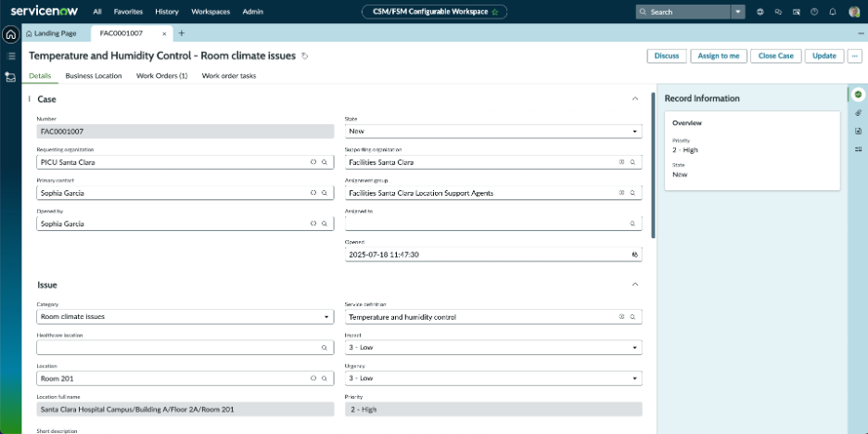Collapse the Case section

635,98
